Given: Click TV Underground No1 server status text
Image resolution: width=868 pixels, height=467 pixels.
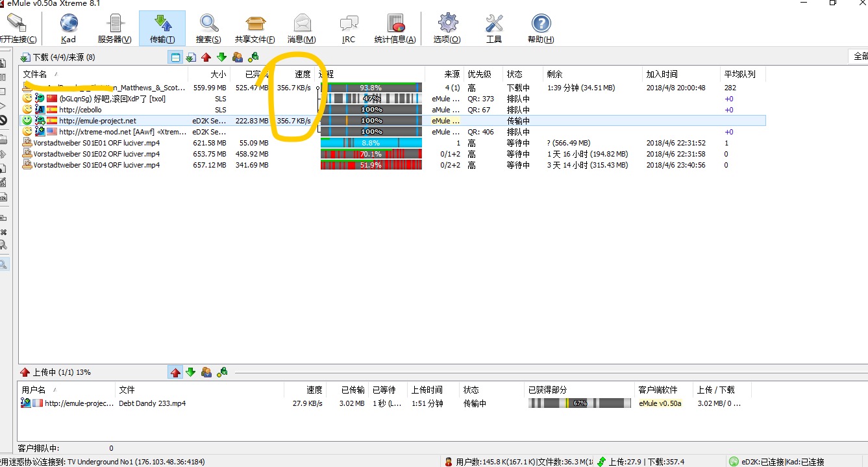Looking at the screenshot, I should [x=136, y=462].
